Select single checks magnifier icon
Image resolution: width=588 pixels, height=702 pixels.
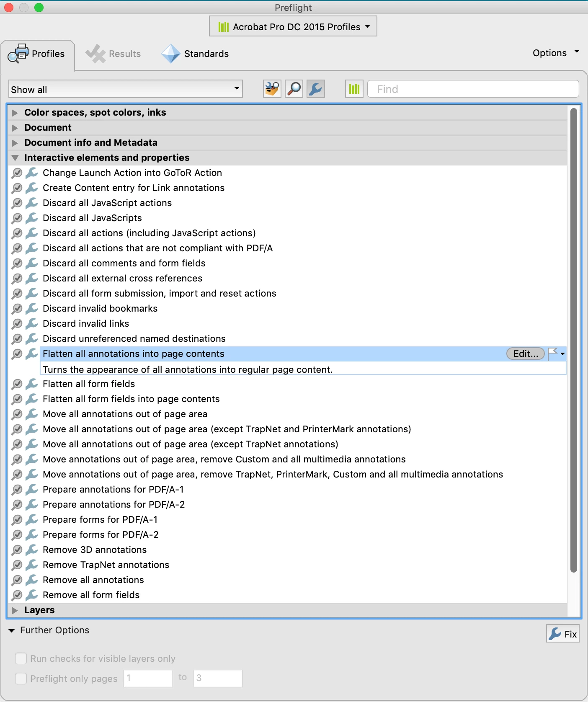294,89
